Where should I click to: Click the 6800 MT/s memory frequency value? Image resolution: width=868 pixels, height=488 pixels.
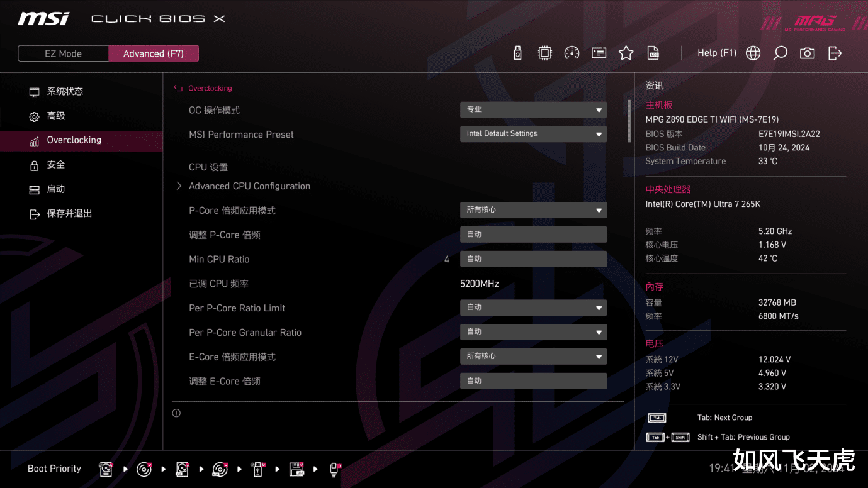[x=779, y=316]
